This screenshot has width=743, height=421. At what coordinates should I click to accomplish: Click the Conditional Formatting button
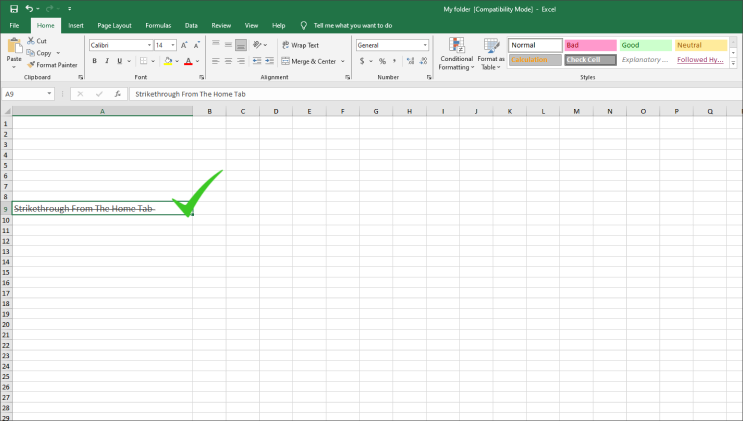coord(456,54)
